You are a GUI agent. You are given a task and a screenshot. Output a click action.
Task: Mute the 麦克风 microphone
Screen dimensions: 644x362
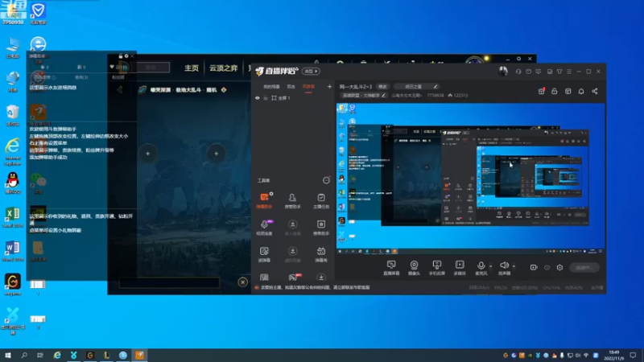point(481,268)
